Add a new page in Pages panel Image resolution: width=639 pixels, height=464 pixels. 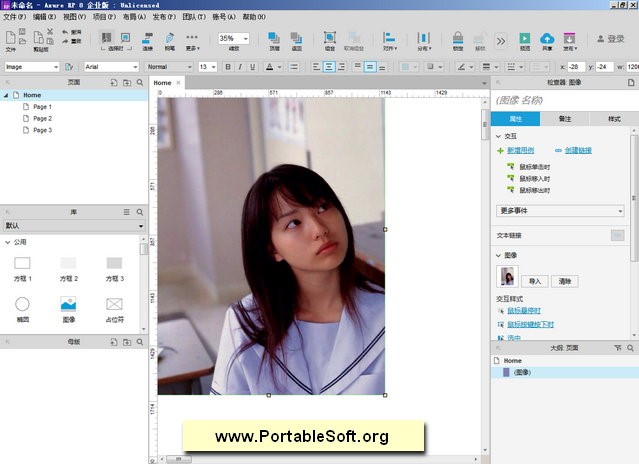coord(113,81)
